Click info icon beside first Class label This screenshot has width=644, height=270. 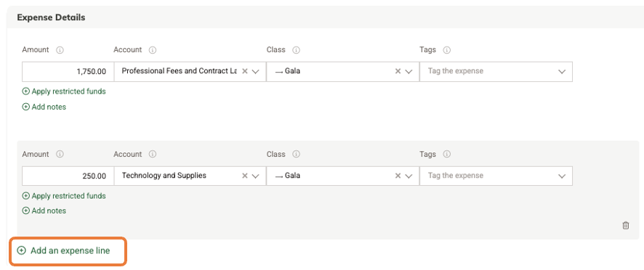coord(296,50)
